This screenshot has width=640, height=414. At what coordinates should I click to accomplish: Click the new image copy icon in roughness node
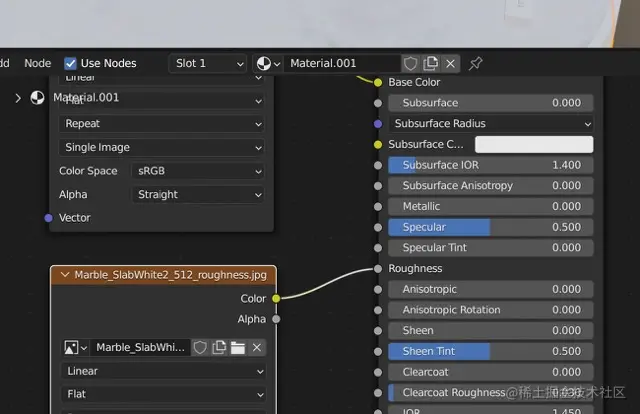click(x=219, y=348)
